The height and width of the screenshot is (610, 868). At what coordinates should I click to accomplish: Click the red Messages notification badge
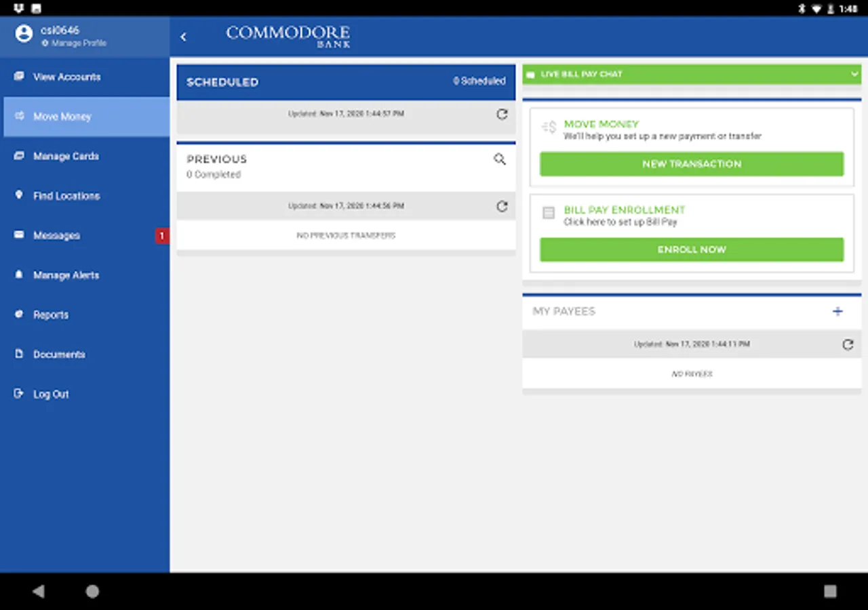click(161, 236)
